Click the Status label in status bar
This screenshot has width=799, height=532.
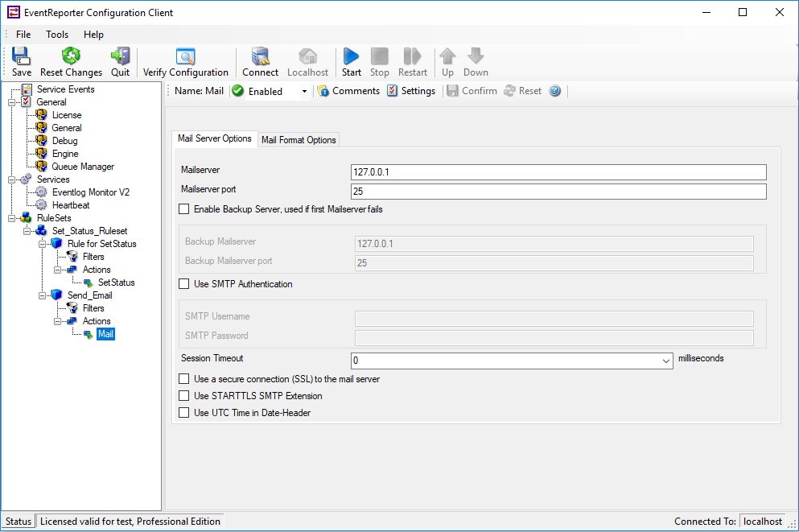coord(19,522)
